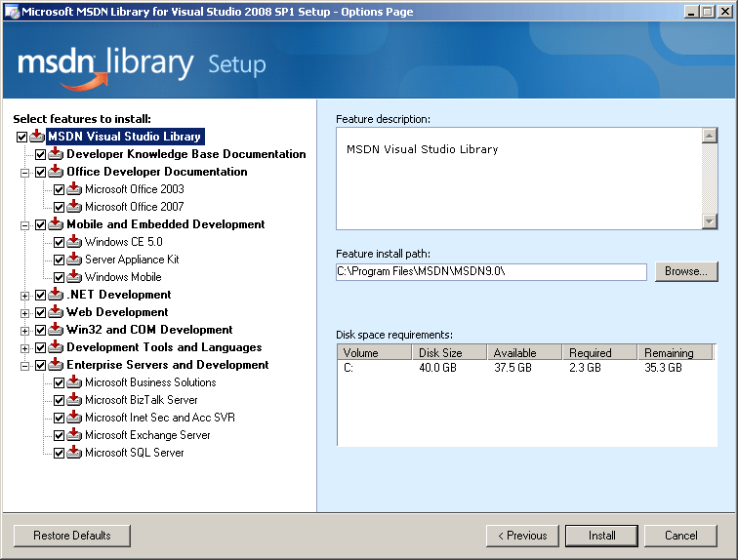Expand .NET Development node

coord(24,296)
